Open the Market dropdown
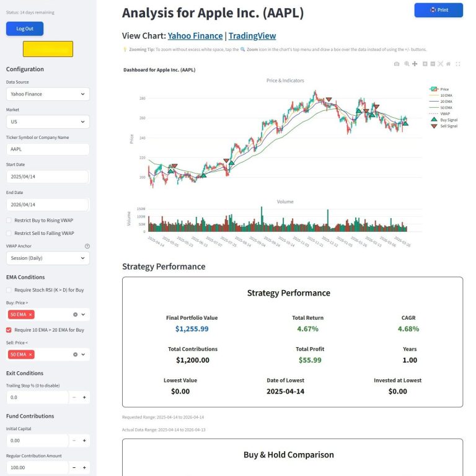This screenshot has width=476, height=476. point(48,121)
